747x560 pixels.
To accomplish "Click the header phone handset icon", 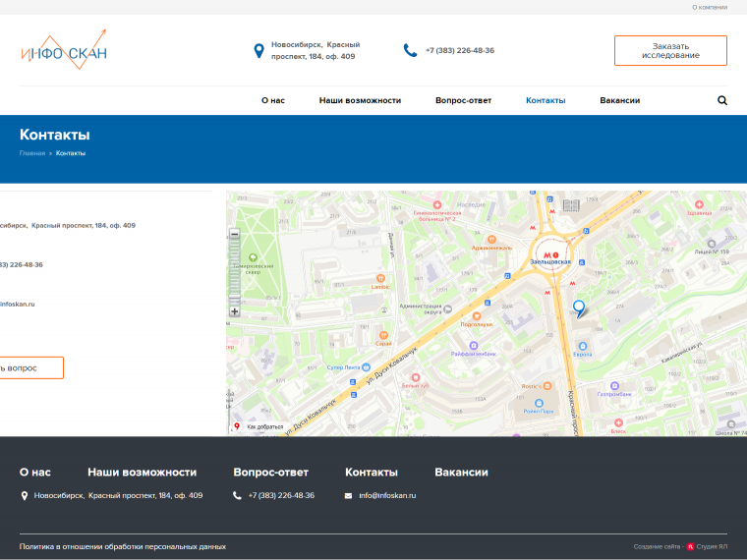I will click(x=410, y=50).
